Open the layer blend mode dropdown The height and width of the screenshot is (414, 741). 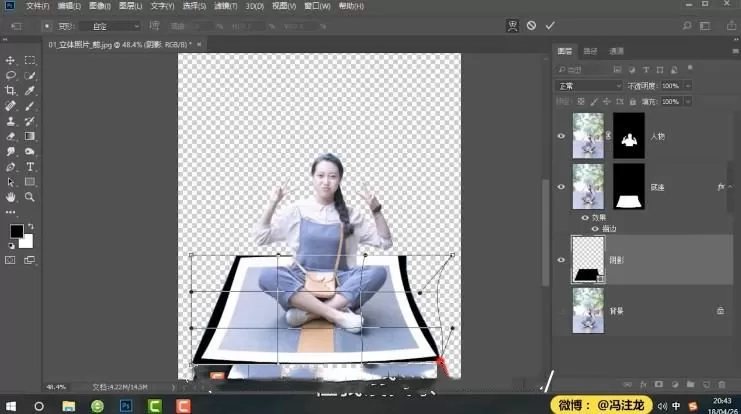pos(590,87)
